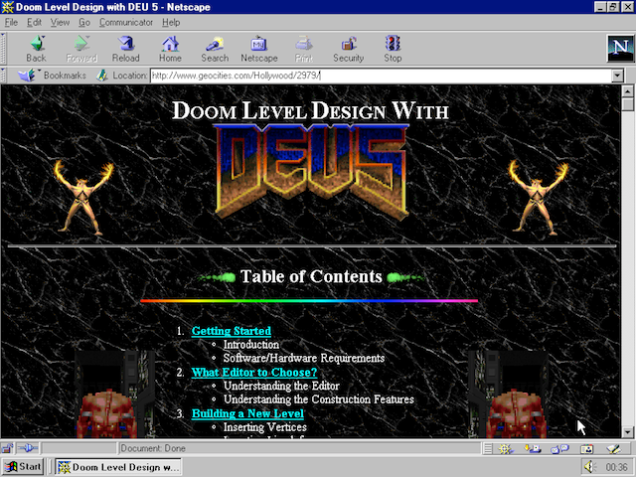Open the File menu

coord(11,22)
